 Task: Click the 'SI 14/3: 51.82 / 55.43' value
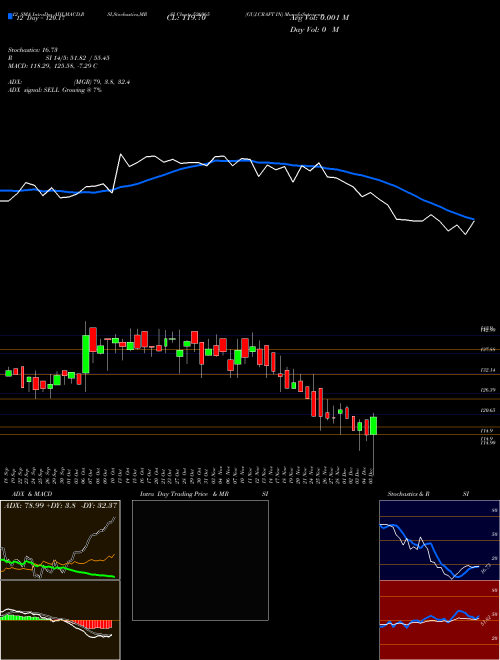pyautogui.click(x=78, y=58)
